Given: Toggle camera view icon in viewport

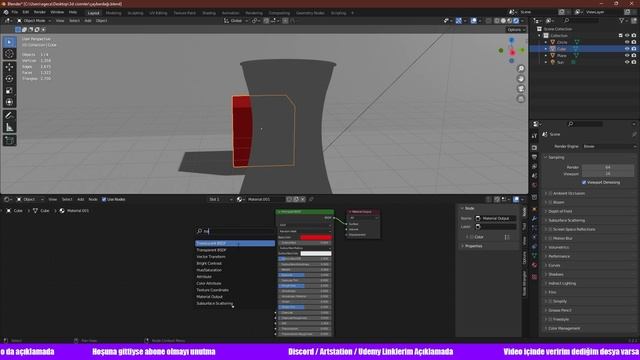Looking at the screenshot, I should (521, 89).
